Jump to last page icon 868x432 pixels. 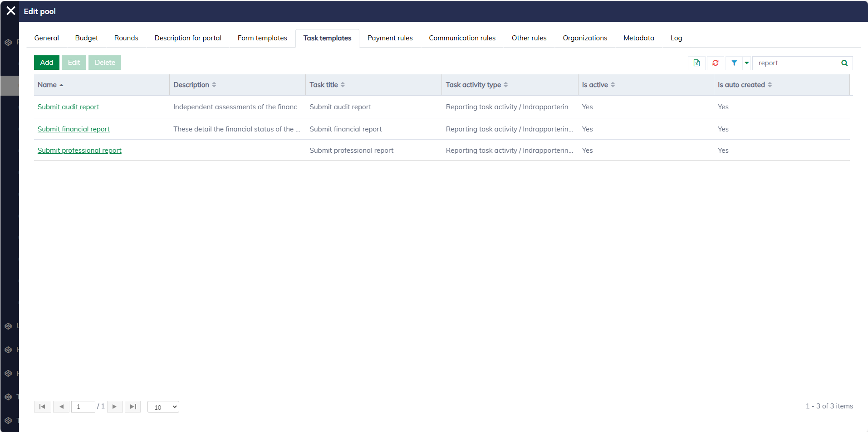(133, 407)
